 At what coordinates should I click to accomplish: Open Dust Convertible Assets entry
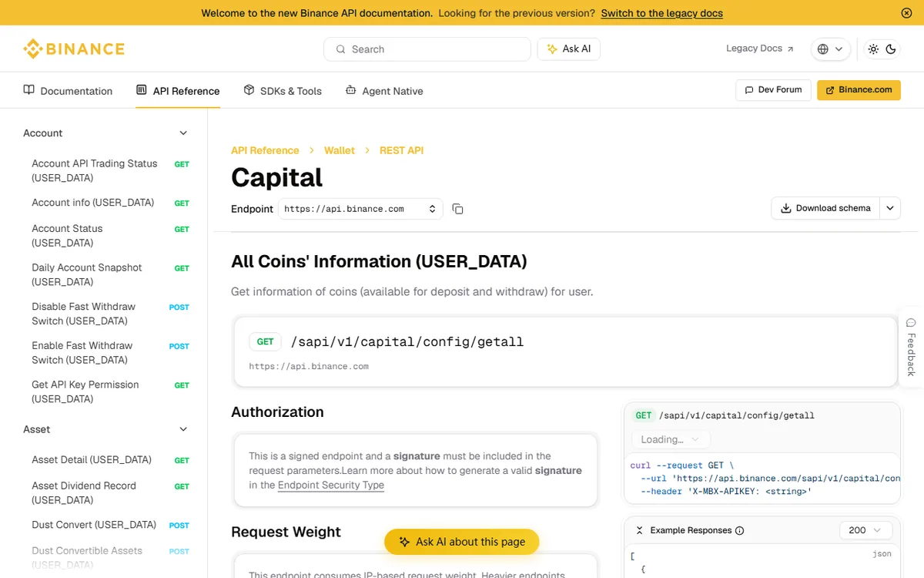pos(110,558)
